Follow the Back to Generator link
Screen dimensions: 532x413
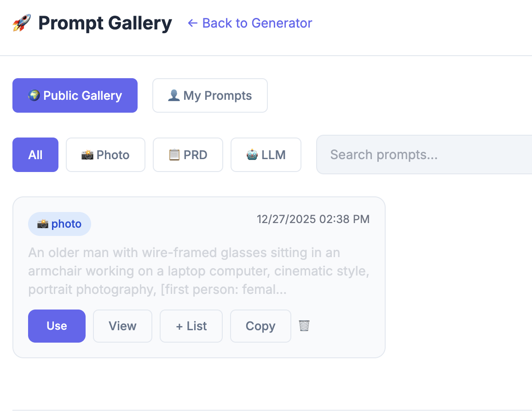249,23
